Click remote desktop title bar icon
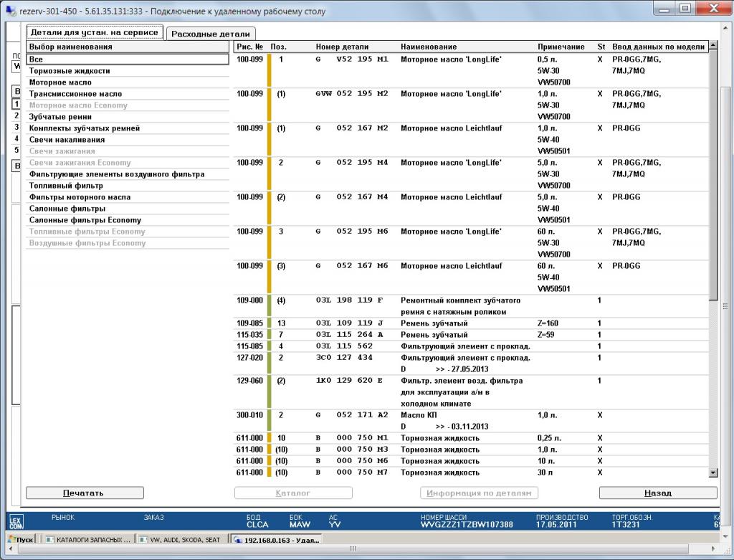 (x=10, y=10)
